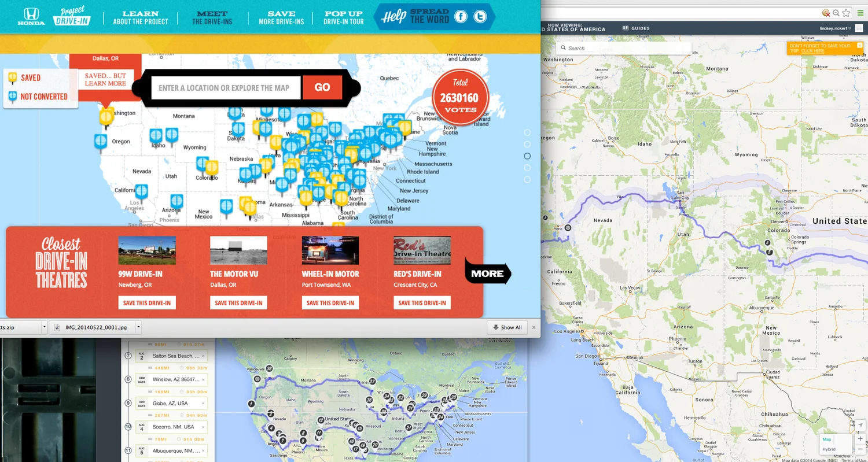
Task: Click the bookmark star in browser address bar
Action: [x=847, y=13]
